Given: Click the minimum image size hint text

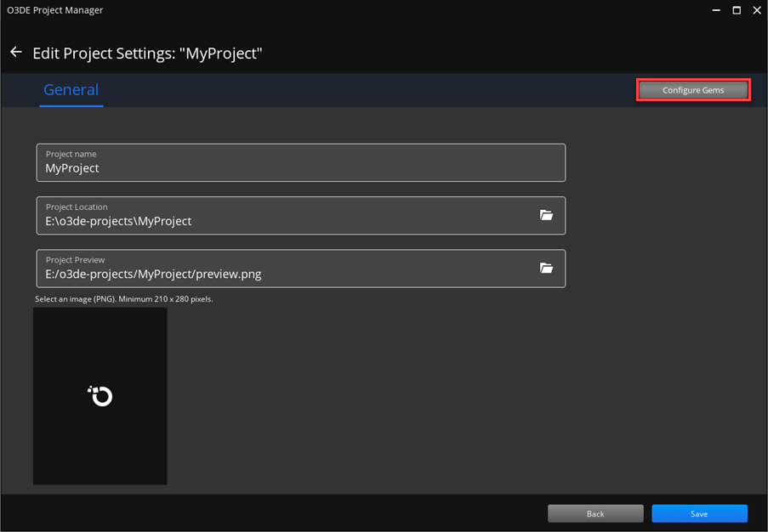Looking at the screenshot, I should pyautogui.click(x=123, y=298).
